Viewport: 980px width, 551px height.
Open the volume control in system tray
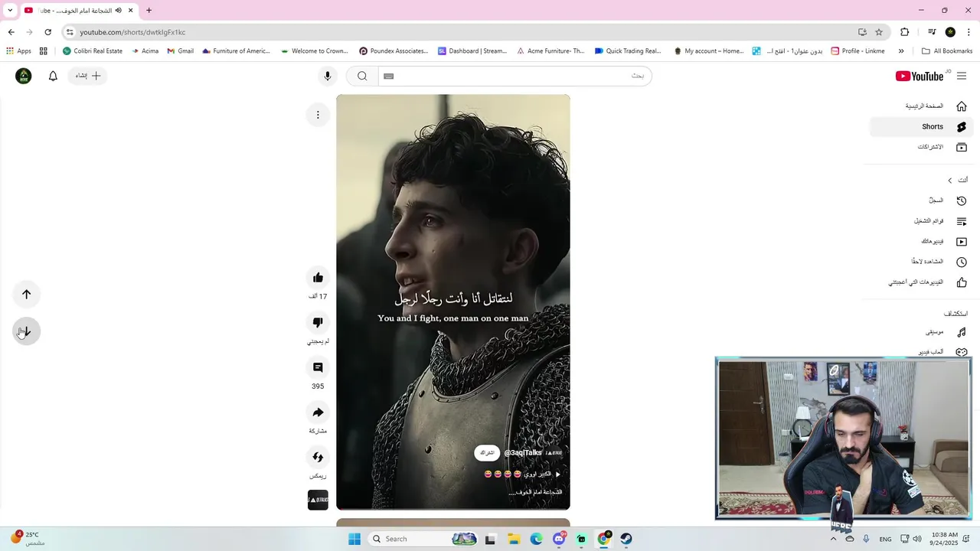pos(917,539)
